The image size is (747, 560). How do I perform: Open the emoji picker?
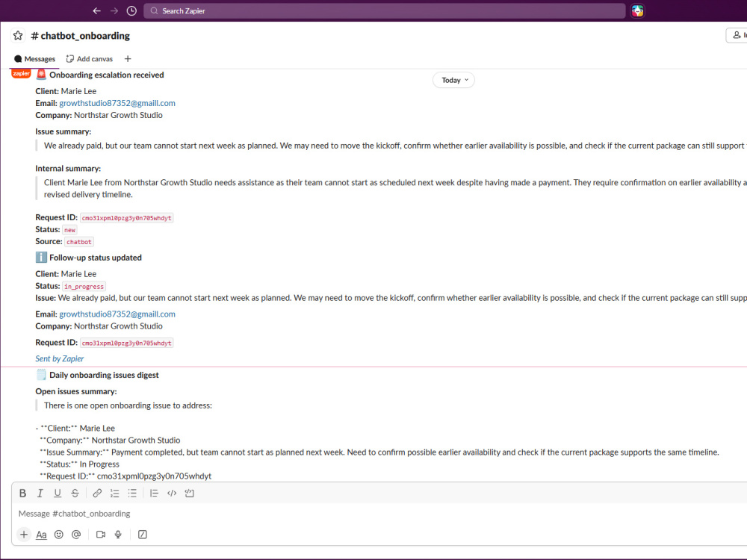pyautogui.click(x=58, y=535)
